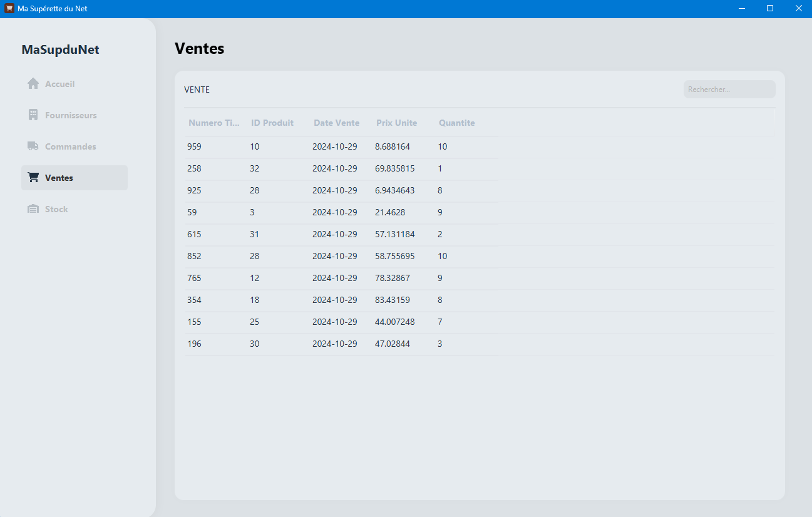Select ticket number 852 cell
812x517 pixels.
[x=216, y=256]
